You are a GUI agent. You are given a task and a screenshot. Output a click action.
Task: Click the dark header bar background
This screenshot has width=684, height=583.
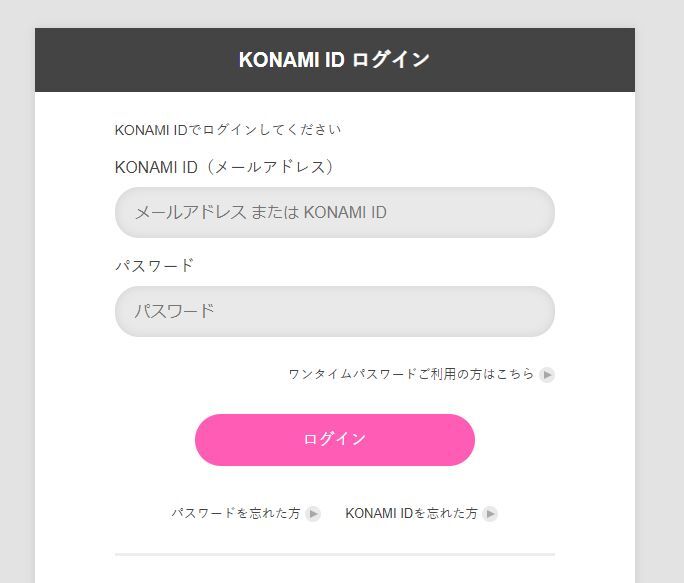coord(110,60)
